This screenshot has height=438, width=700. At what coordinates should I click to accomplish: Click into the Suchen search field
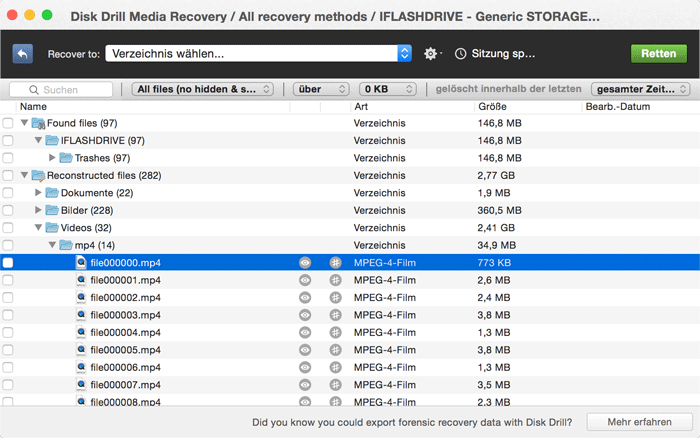(61, 90)
